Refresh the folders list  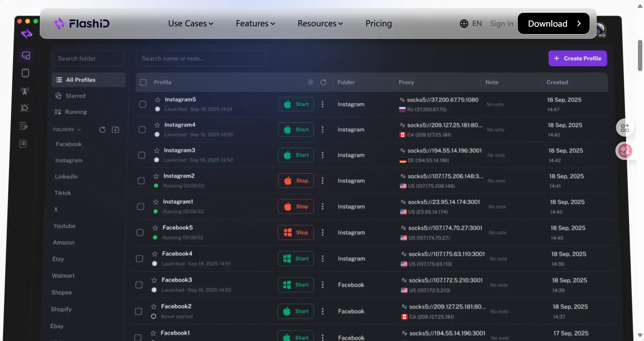[x=102, y=130]
